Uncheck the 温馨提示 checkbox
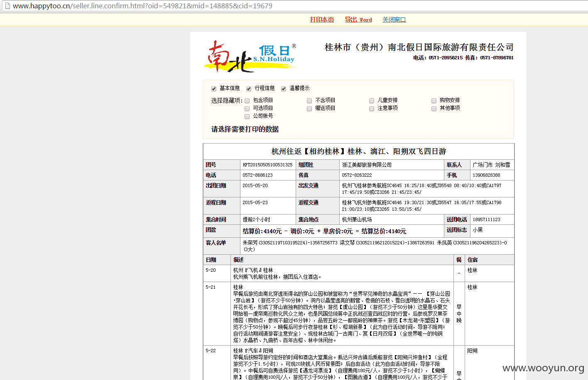Screen dimensions: 588x380 pyautogui.click(x=284, y=89)
